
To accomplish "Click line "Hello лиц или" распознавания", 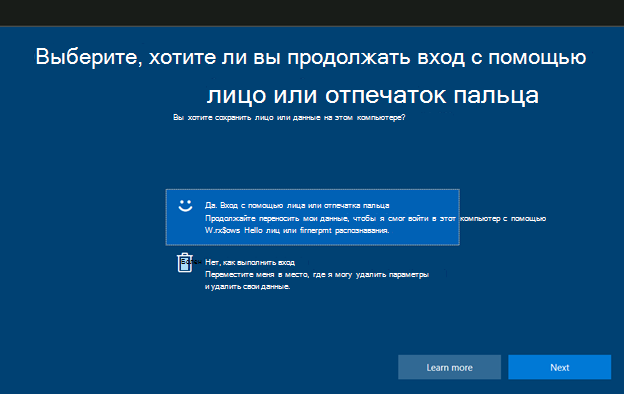I will tap(297, 230).
